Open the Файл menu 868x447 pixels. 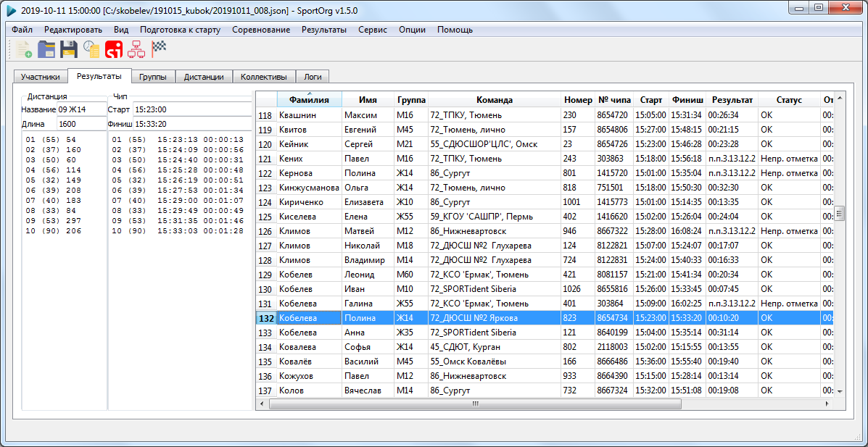pyautogui.click(x=22, y=30)
